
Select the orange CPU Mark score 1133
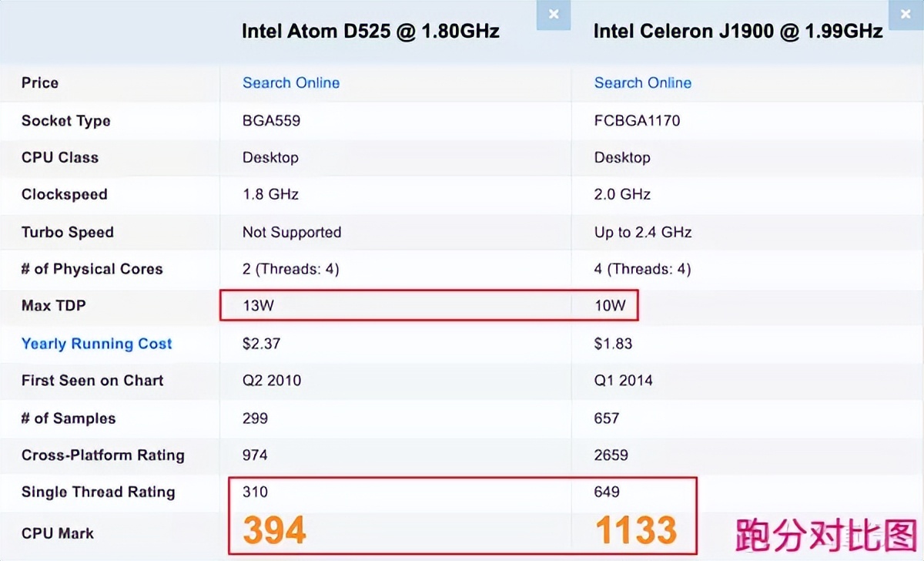pos(636,530)
